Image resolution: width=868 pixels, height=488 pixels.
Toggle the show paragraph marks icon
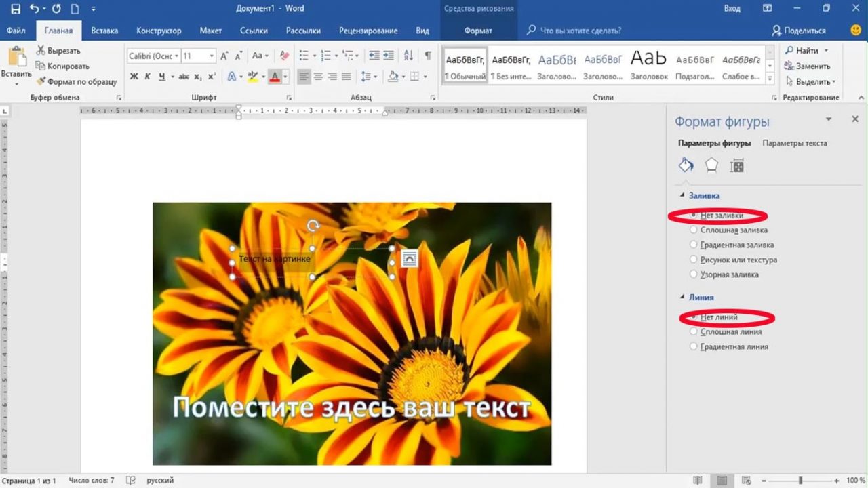pos(428,56)
